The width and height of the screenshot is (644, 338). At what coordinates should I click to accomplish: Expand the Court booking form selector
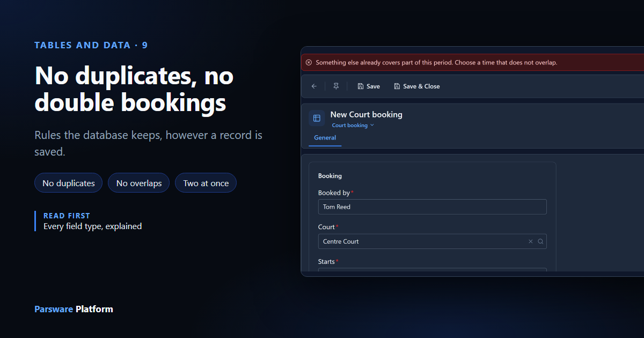click(x=353, y=126)
